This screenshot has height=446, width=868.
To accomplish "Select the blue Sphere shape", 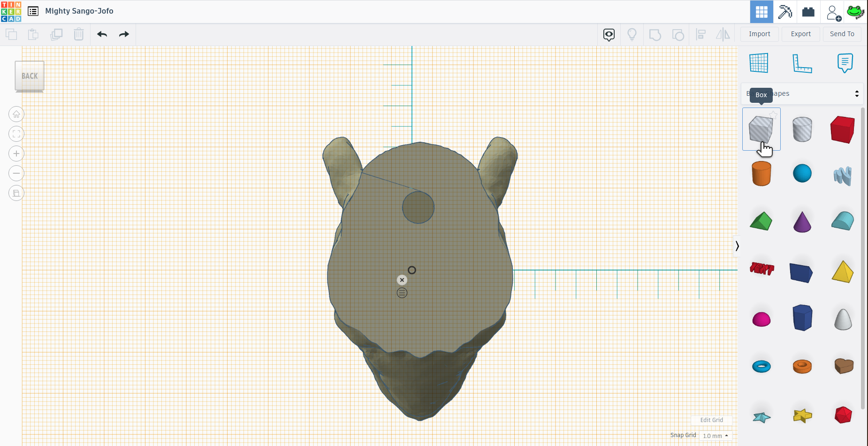I will (802, 173).
